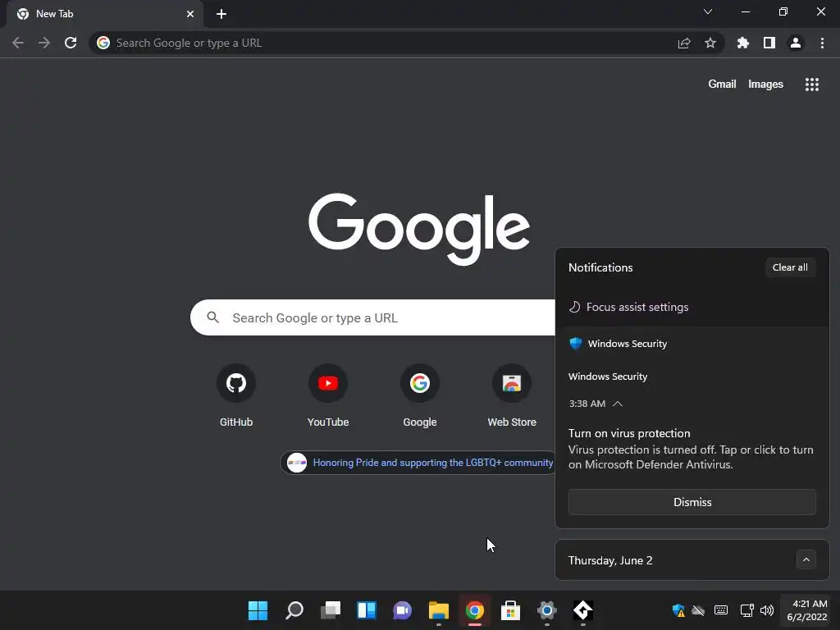Viewport: 840px width, 630px height.
Task: Open the Chrome three-dot menu
Action: pyautogui.click(x=822, y=43)
